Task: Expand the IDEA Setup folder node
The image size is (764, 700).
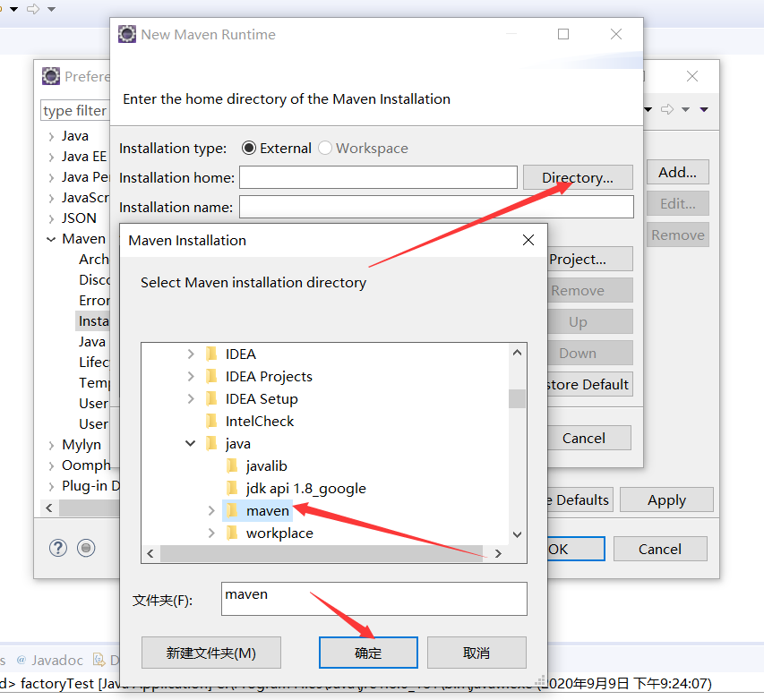Action: click(x=191, y=399)
